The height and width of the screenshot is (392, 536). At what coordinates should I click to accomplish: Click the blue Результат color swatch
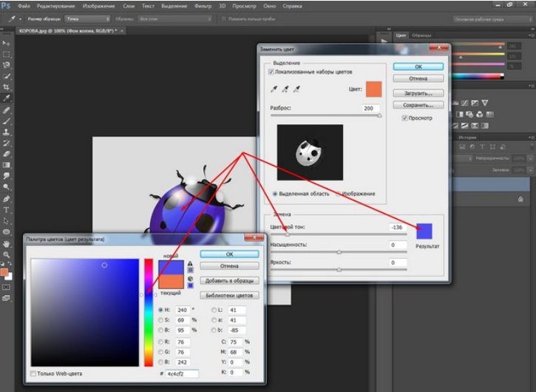tap(424, 231)
